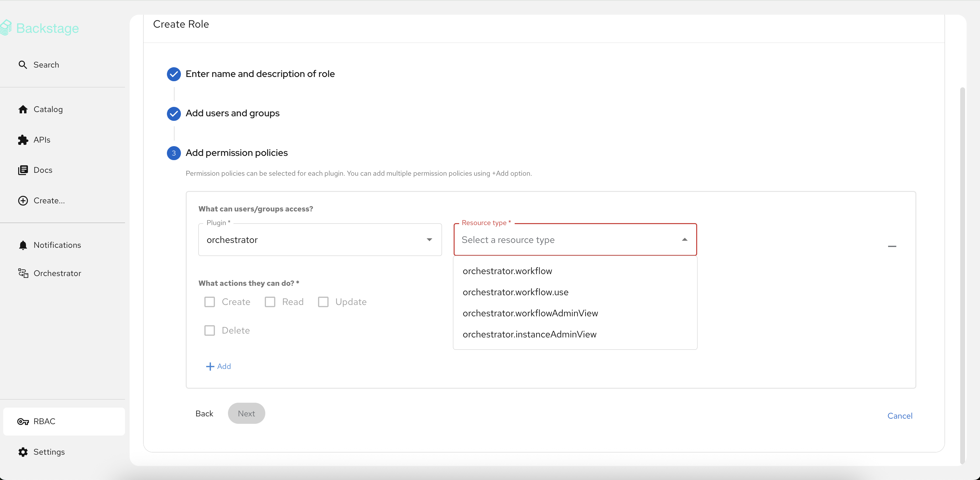This screenshot has width=980, height=480.
Task: Click the Create plus-circle icon
Action: pyautogui.click(x=23, y=200)
